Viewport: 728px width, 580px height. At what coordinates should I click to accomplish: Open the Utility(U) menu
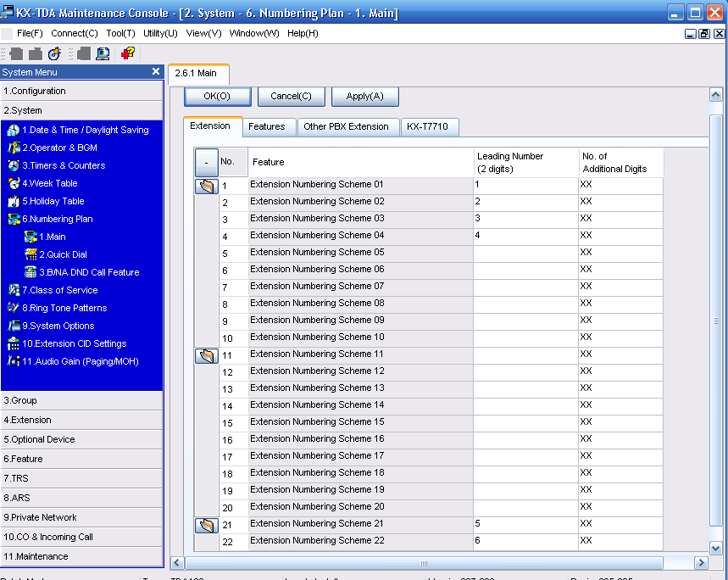click(160, 33)
